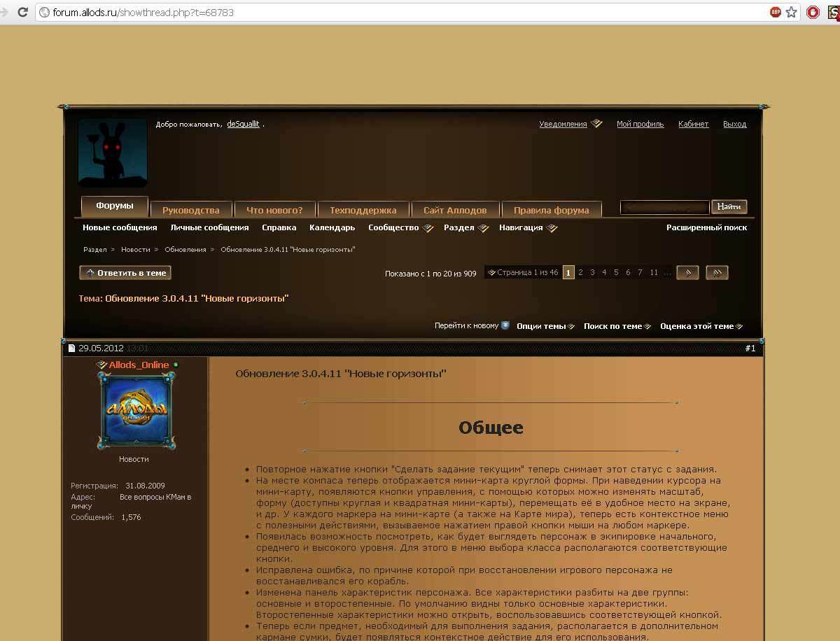Bookmark this page with the star icon

click(792, 12)
